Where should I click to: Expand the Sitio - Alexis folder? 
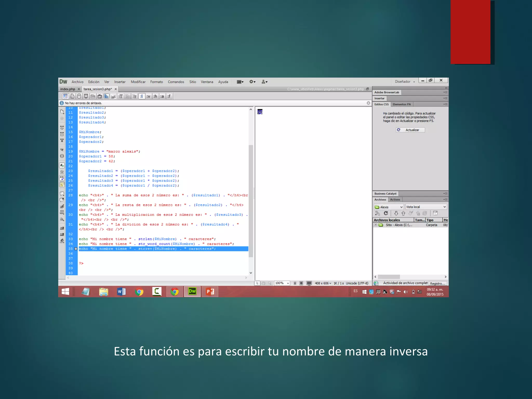coord(376,225)
